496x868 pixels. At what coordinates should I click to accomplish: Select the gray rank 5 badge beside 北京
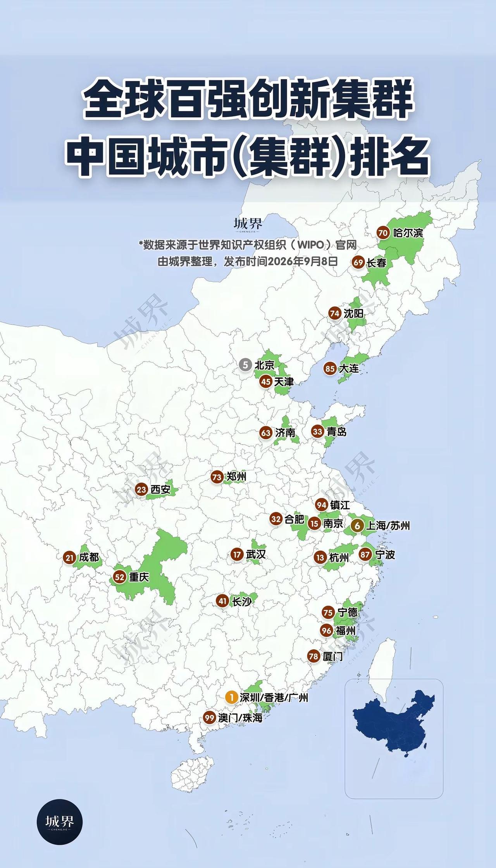pos(245,365)
